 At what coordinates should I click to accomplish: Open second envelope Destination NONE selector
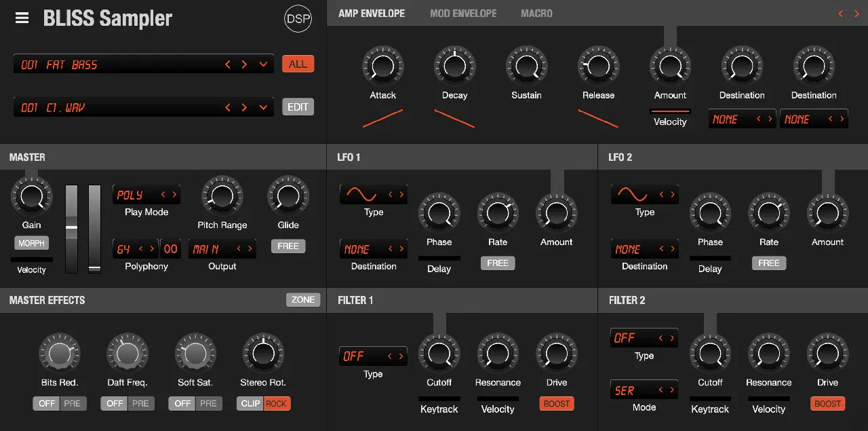click(814, 119)
